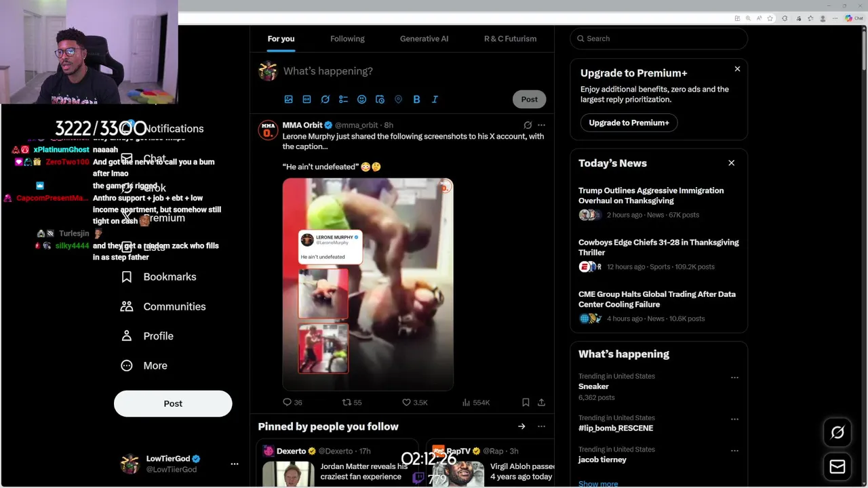This screenshot has width=868, height=488.
Task: Open the More menu in sidebar
Action: pyautogui.click(x=144, y=365)
